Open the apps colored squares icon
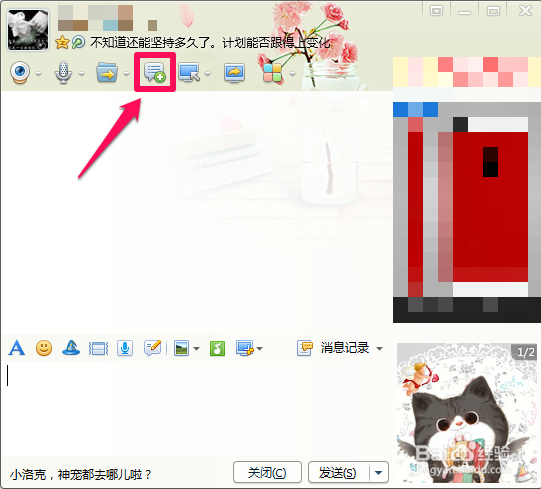Image resolution: width=541 pixels, height=489 pixels. click(x=273, y=73)
